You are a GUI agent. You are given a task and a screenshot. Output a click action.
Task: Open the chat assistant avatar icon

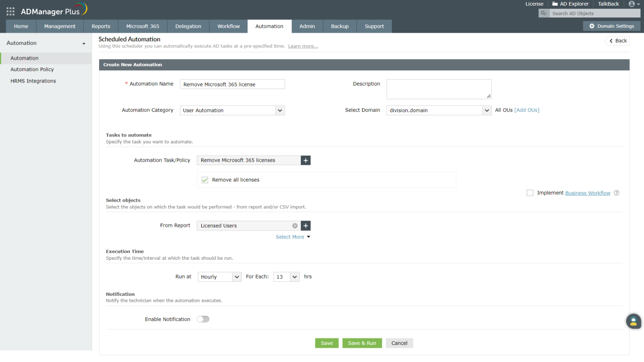pos(633,321)
